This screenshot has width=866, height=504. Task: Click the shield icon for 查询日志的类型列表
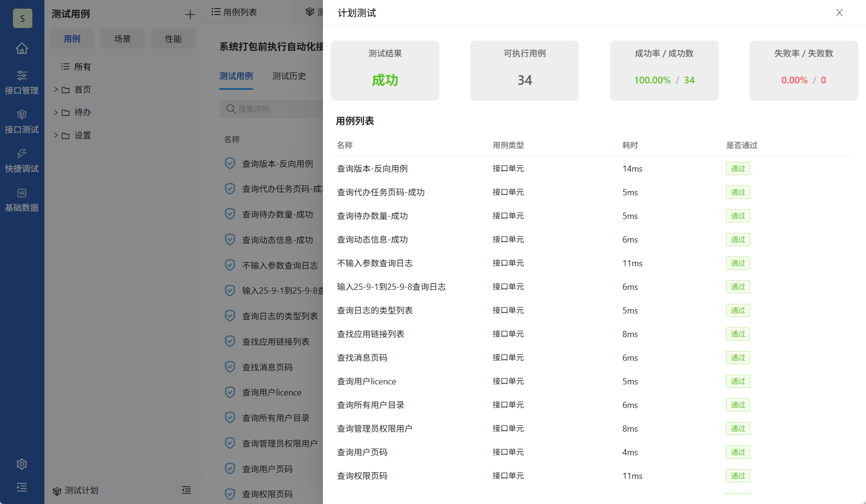(230, 316)
